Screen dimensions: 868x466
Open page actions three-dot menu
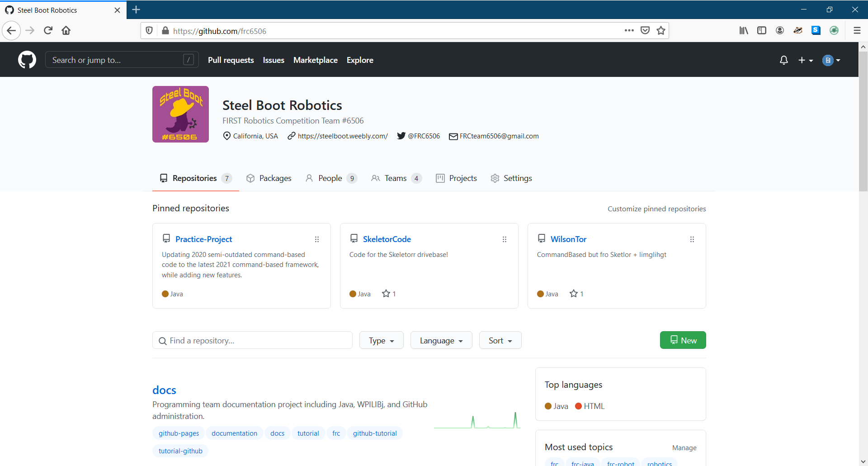pos(629,31)
